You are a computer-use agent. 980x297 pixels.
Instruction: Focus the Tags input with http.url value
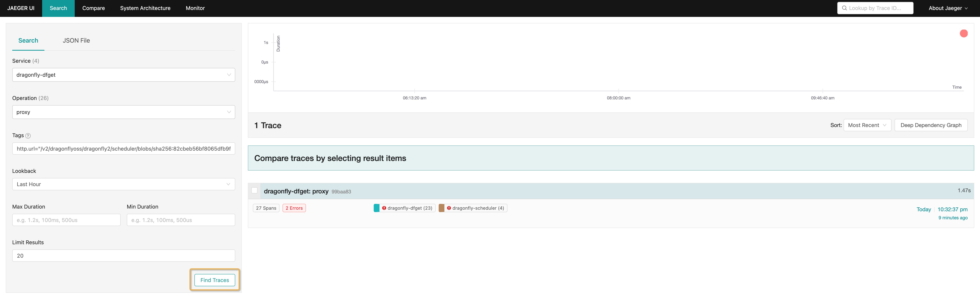[124, 149]
